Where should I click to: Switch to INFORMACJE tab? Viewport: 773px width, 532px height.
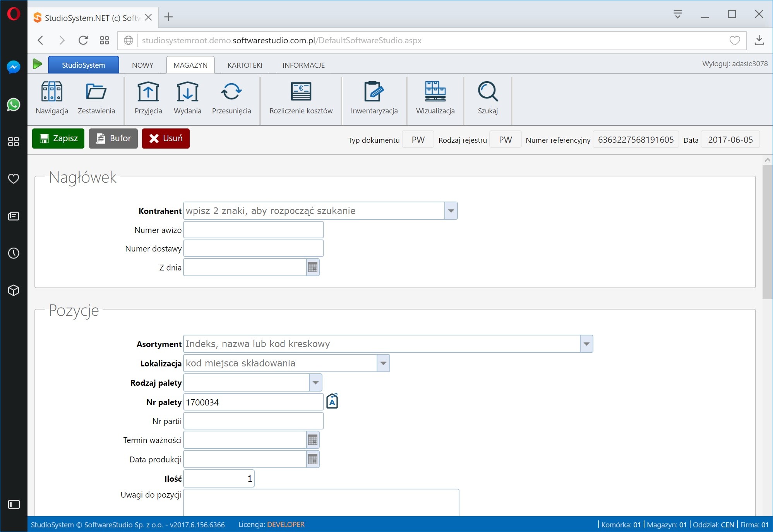[x=303, y=65]
